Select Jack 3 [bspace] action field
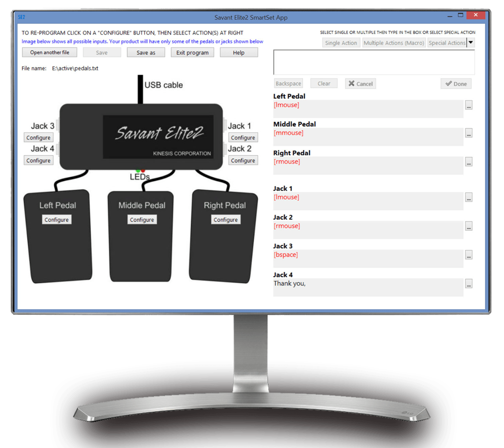 (368, 259)
